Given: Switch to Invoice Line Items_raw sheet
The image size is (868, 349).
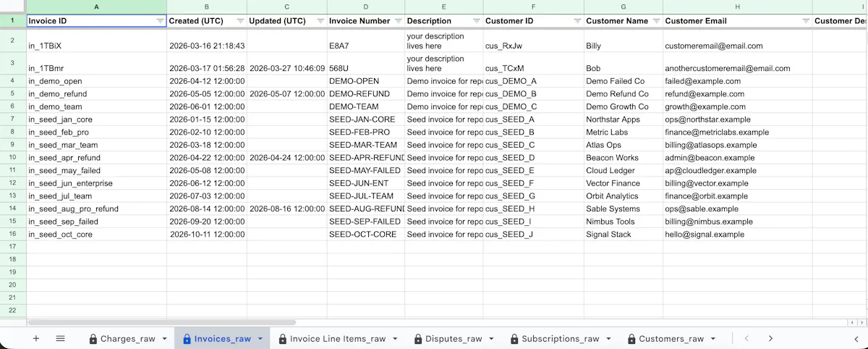Looking at the screenshot, I should 338,339.
